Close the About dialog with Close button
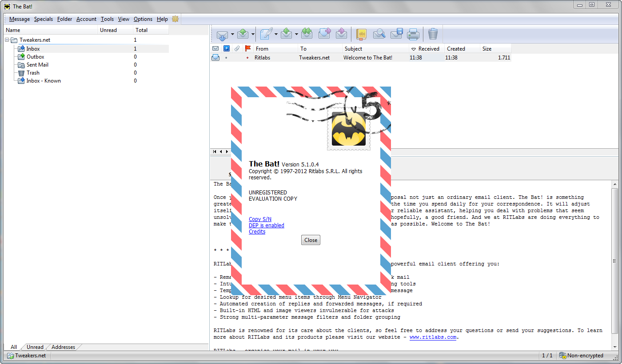Viewport: 622px width, 364px height. pos(311,240)
